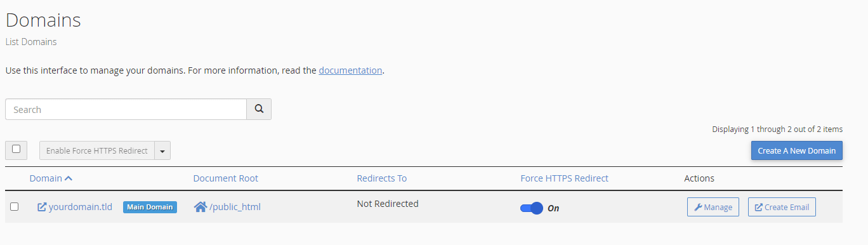Click the wrench icon in Manage button
The height and width of the screenshot is (245, 868).
pos(698,207)
